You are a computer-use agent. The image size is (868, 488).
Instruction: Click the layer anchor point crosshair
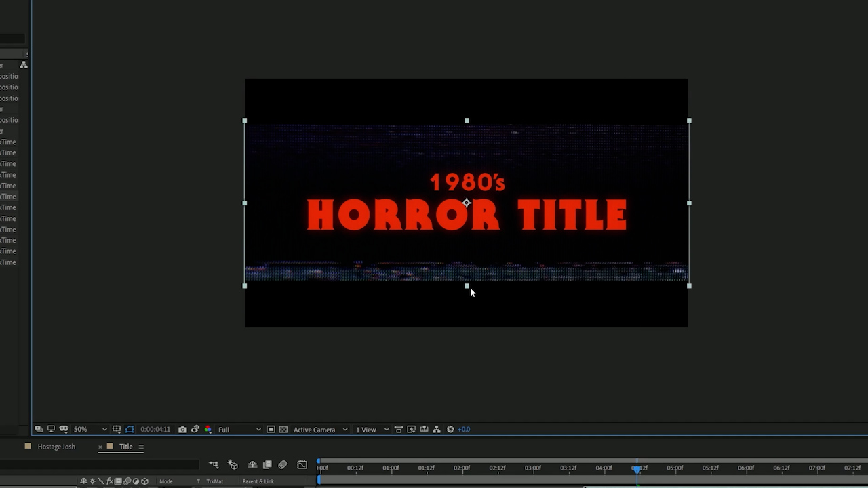point(467,203)
